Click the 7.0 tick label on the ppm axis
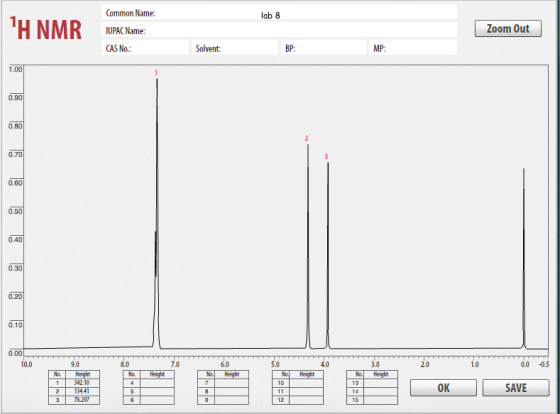This screenshot has width=560, height=414. tap(175, 364)
